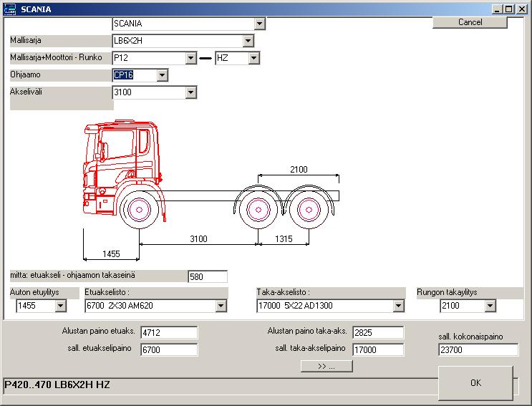This screenshot has width=532, height=406.
Task: Expand the Etuakselisto 6700 2X30 AM620 dropdown
Action: (x=221, y=306)
